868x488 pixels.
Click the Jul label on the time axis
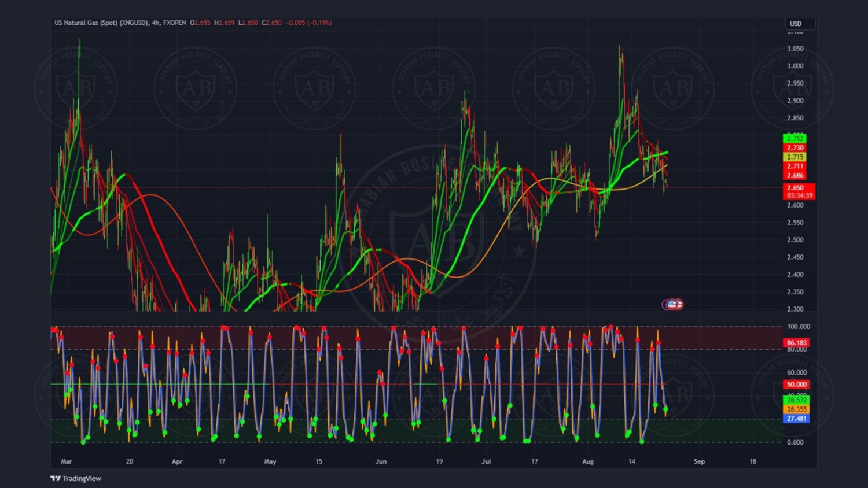click(x=486, y=461)
